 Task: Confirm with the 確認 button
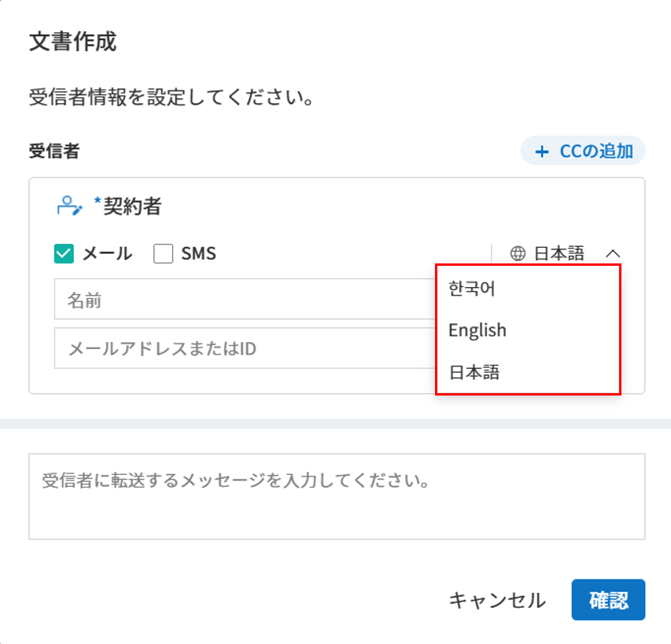[608, 601]
